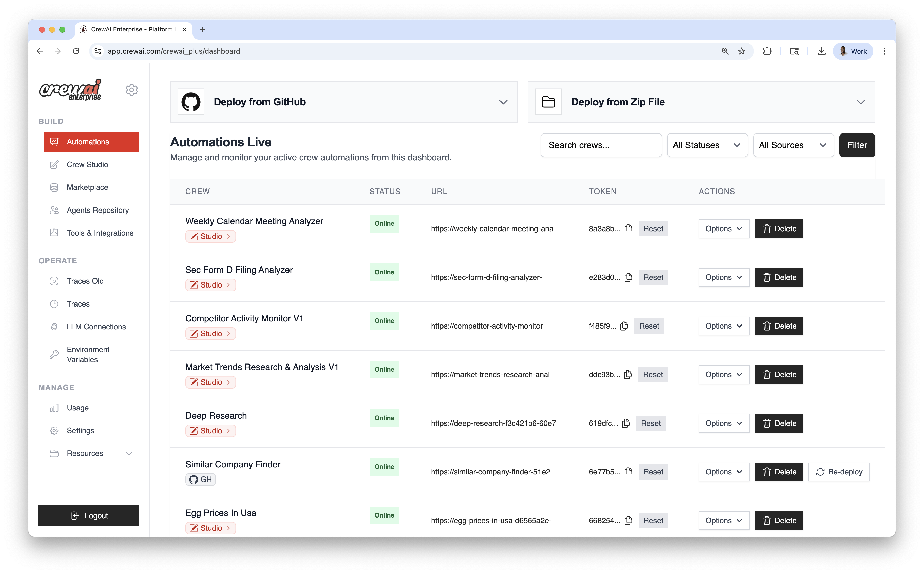Reset the Sec Form D Filing Analyzer token

[x=653, y=277]
